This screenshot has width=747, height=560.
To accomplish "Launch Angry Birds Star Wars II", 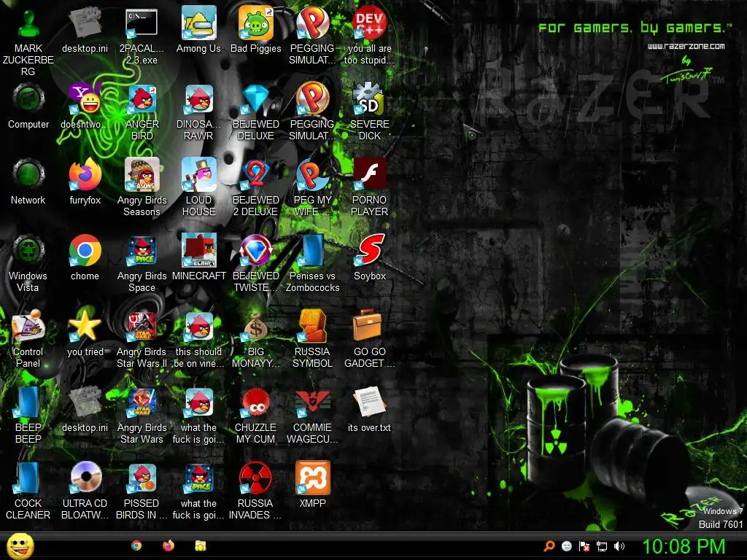I will (x=142, y=326).
